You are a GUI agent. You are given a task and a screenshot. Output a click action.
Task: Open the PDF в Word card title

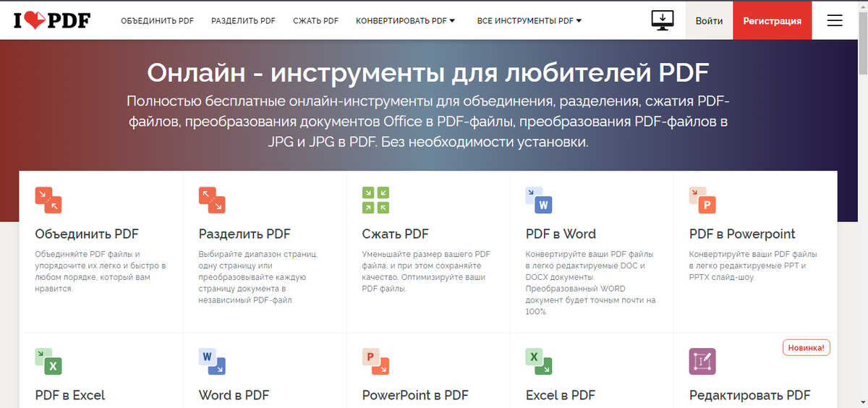click(561, 234)
